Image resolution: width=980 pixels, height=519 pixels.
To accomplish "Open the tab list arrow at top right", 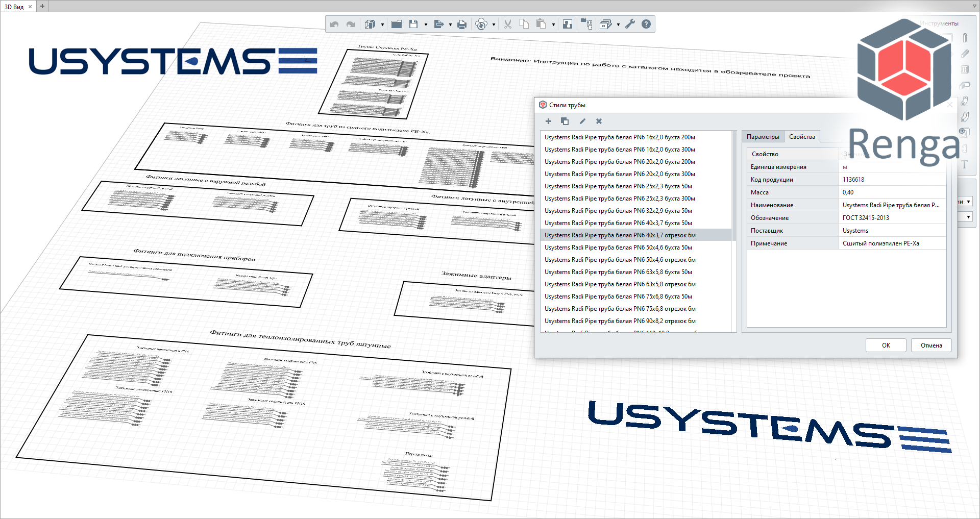I will tap(974, 6).
